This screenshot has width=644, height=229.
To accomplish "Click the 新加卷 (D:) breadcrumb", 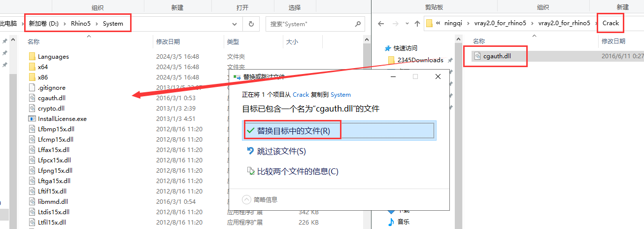I will (x=44, y=24).
